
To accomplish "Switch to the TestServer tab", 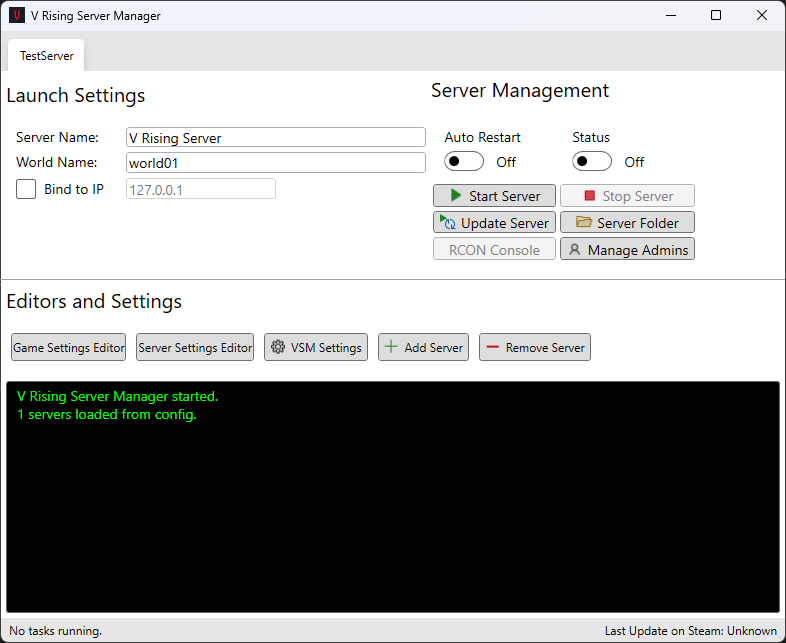I will pos(46,56).
